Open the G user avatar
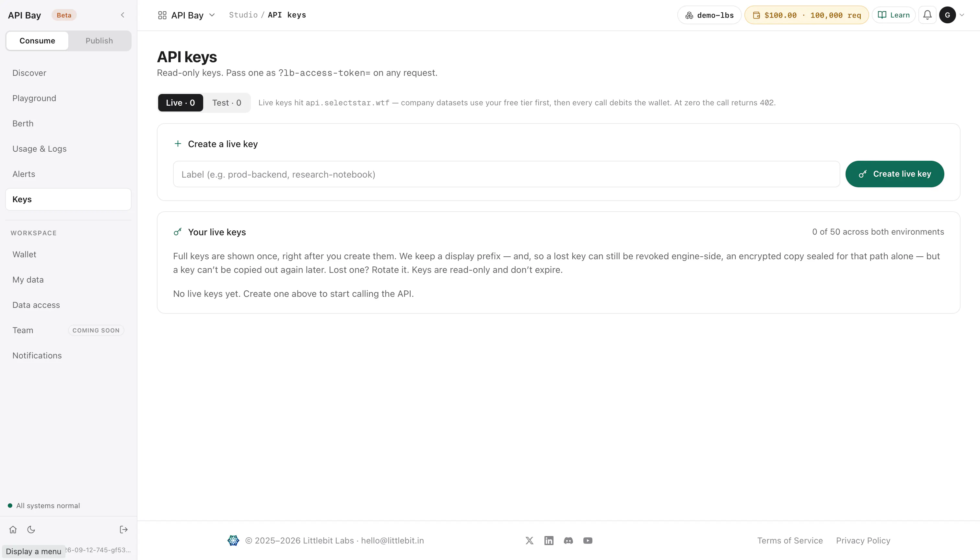 (x=947, y=15)
